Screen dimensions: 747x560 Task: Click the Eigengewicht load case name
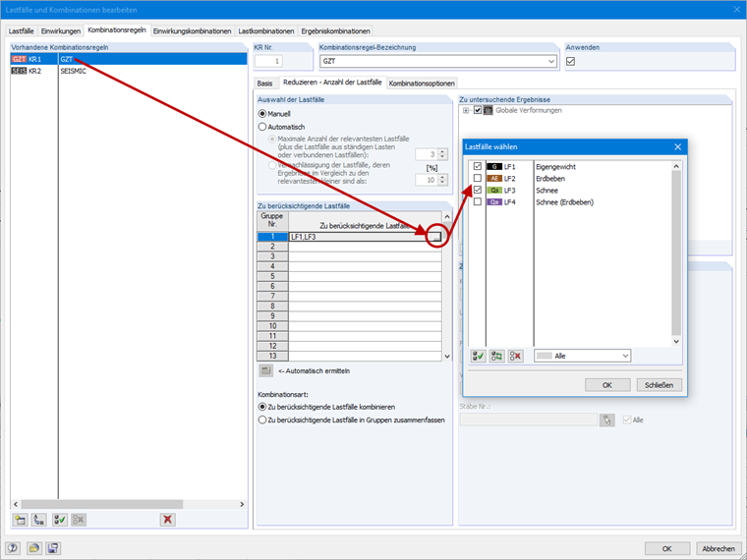pos(555,167)
